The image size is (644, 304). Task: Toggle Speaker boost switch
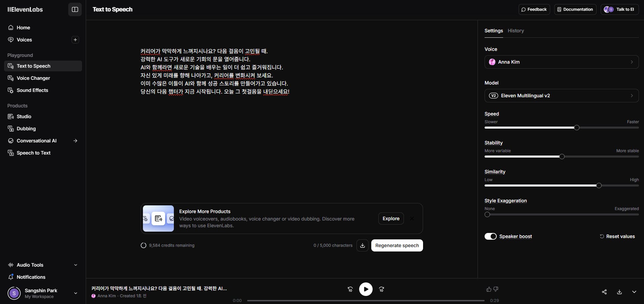pos(491,236)
